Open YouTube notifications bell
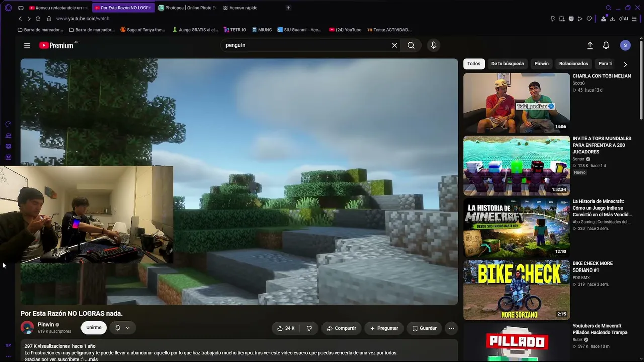 606,45
